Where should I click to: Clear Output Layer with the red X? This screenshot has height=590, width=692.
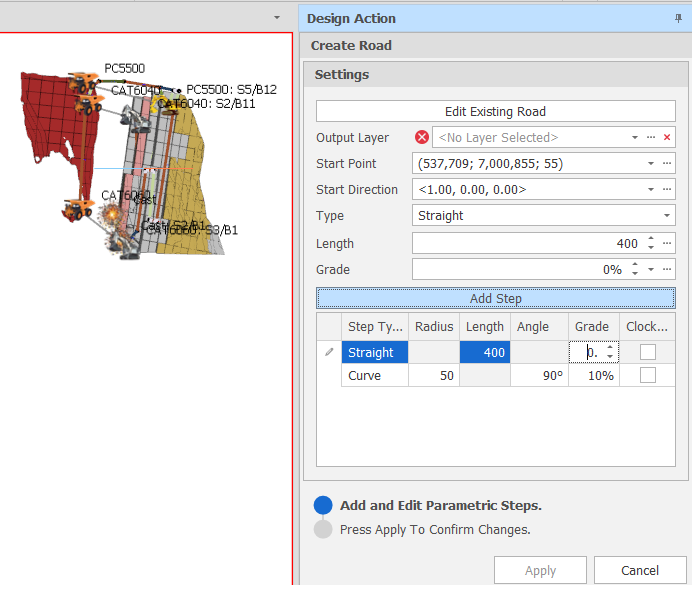[x=667, y=138]
